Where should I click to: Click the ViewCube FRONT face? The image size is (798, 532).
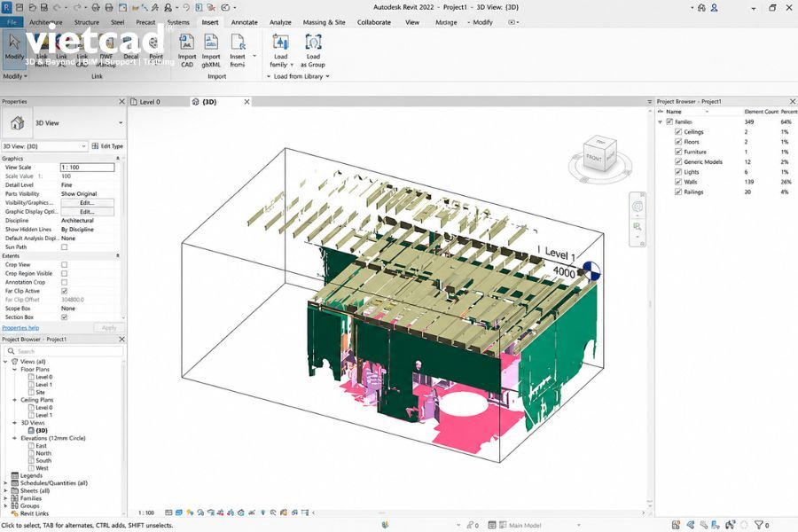pos(594,158)
